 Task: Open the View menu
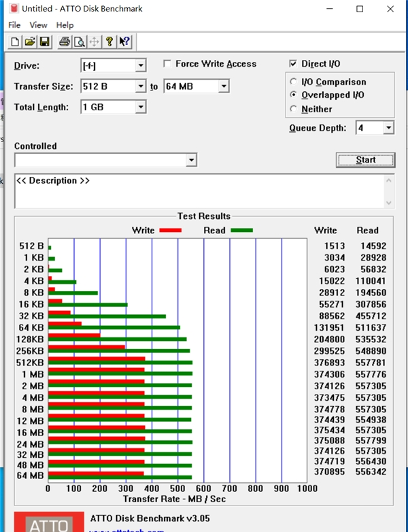tap(38, 25)
